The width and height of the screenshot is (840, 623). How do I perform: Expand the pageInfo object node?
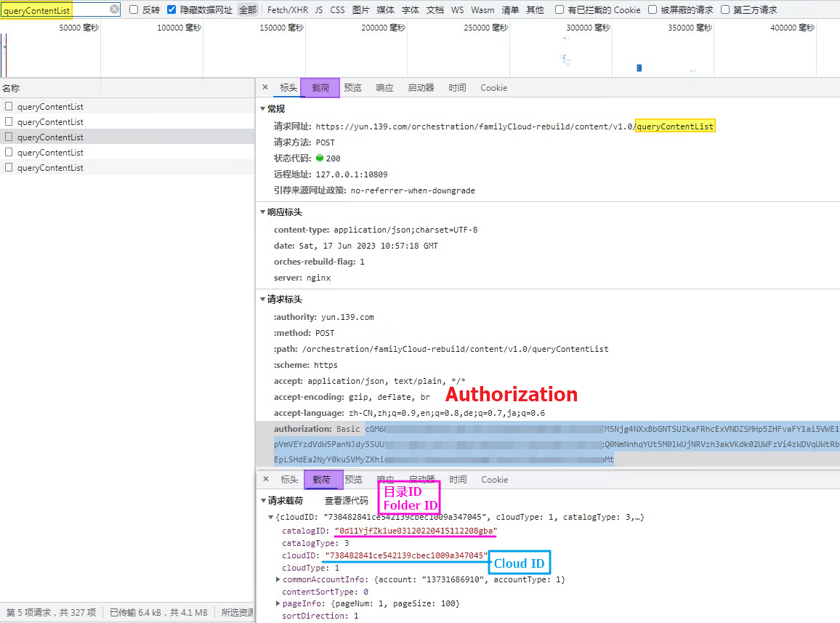click(278, 603)
